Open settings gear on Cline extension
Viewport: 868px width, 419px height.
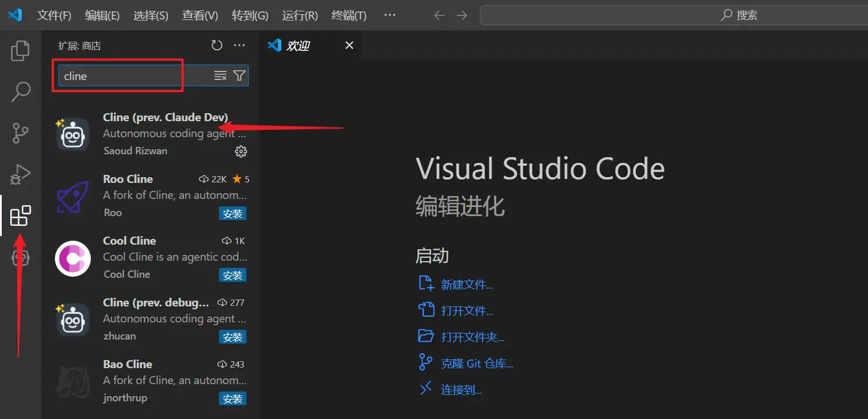coord(241,151)
